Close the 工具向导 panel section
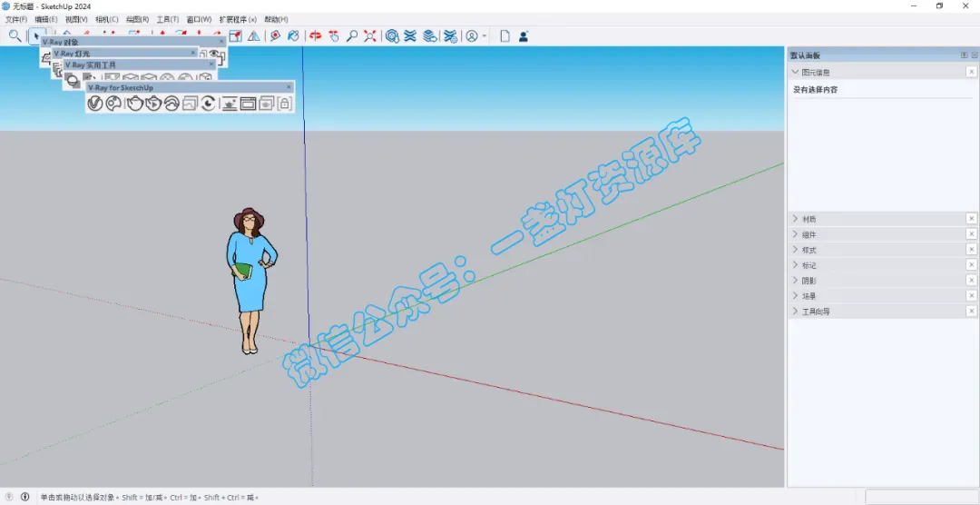This screenshot has width=980, height=505. [x=971, y=311]
